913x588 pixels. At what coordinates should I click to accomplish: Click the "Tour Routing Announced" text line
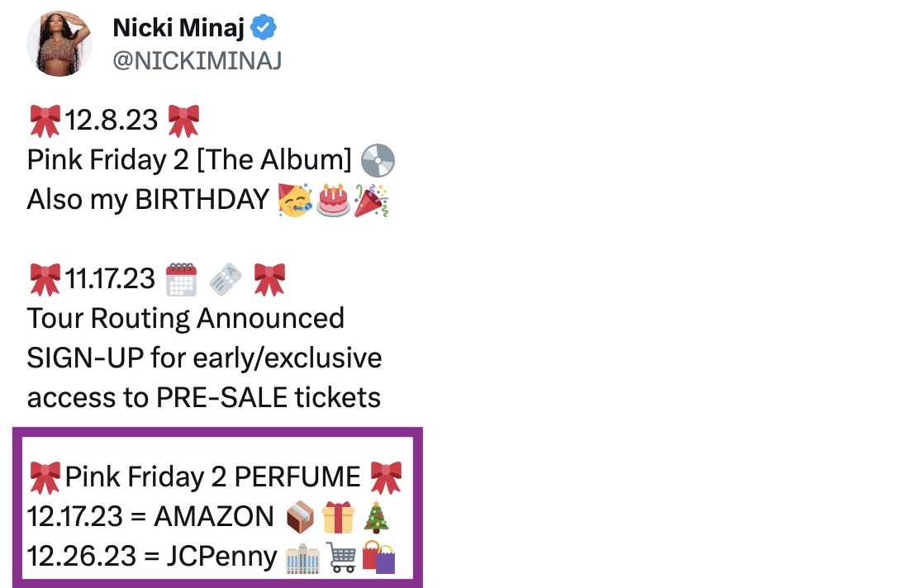tap(185, 318)
